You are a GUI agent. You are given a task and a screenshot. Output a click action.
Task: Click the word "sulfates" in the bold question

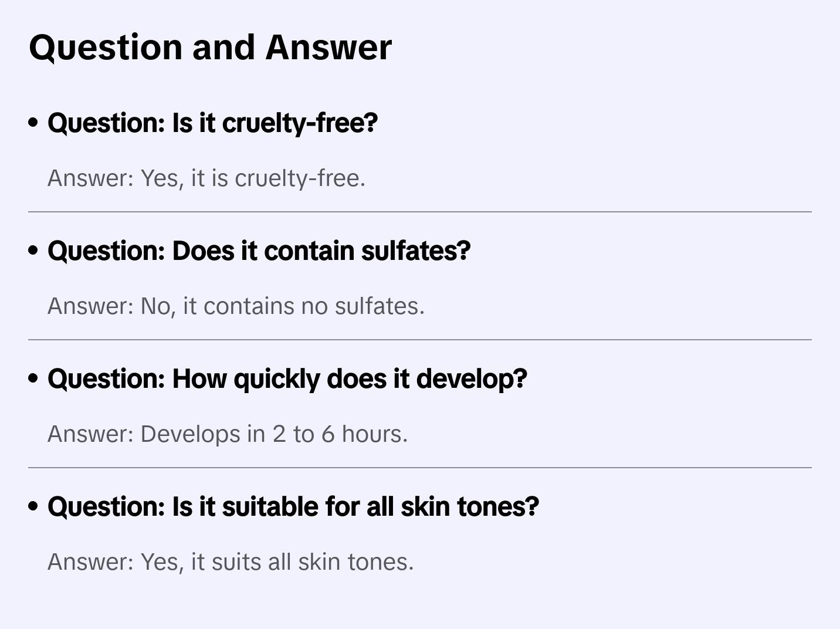point(415,251)
